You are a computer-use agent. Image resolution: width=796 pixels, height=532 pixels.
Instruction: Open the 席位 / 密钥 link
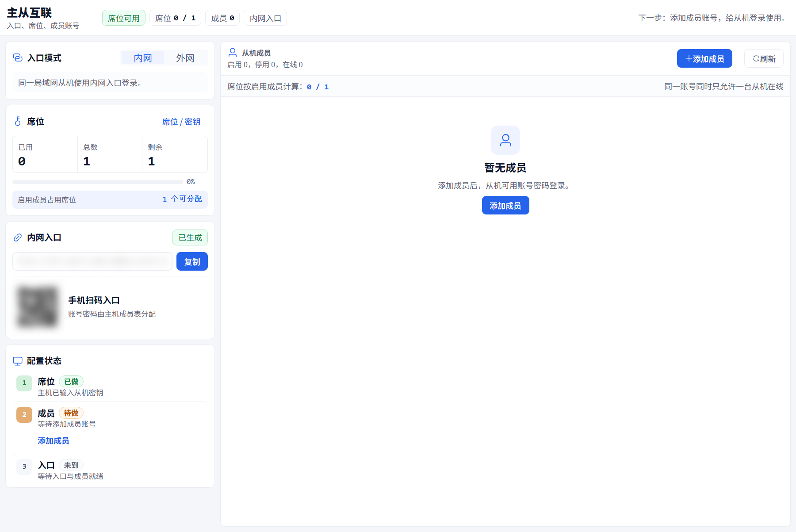tap(181, 122)
